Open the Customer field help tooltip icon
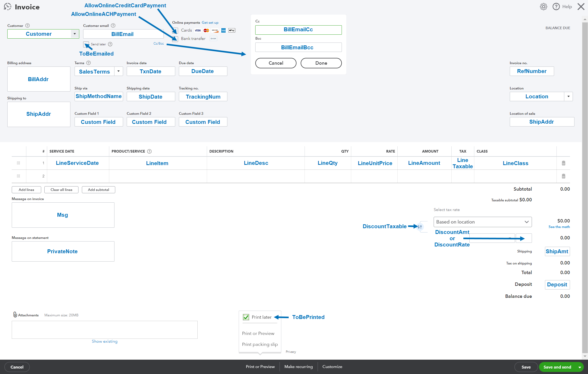This screenshot has height=374, width=588. click(27, 26)
